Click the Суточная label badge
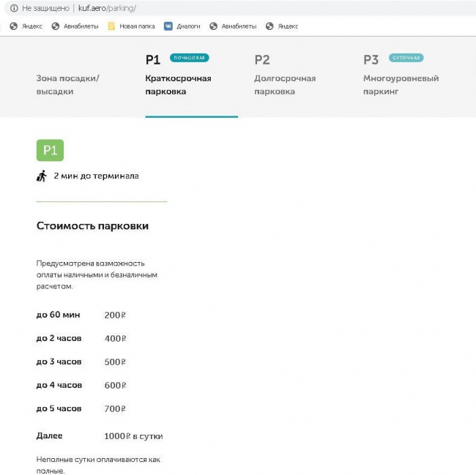Screen dimensions: 476x475 click(x=406, y=58)
